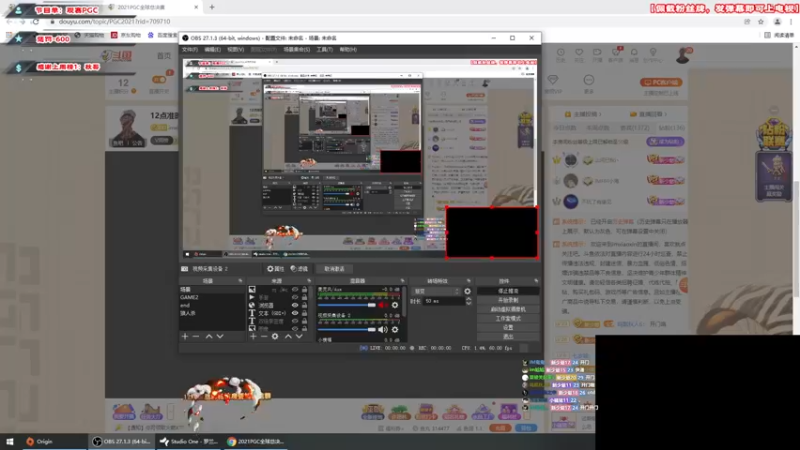
Task: Bookmark this page with the star icon
Action: [x=761, y=21]
